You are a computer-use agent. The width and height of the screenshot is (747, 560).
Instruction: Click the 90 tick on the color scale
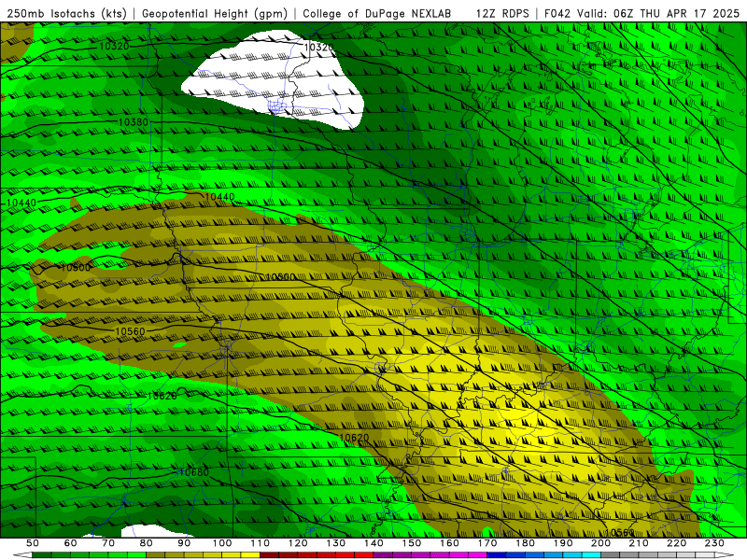tap(184, 543)
